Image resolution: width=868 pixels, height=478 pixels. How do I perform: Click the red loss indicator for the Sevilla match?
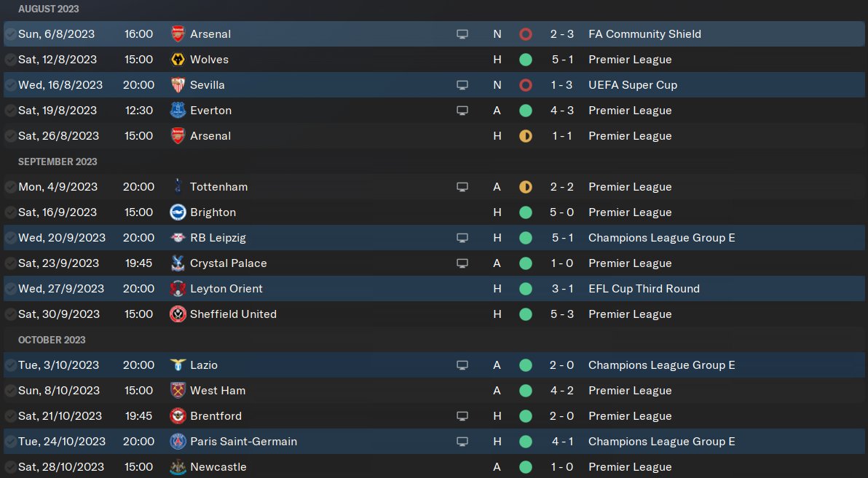pyautogui.click(x=525, y=84)
